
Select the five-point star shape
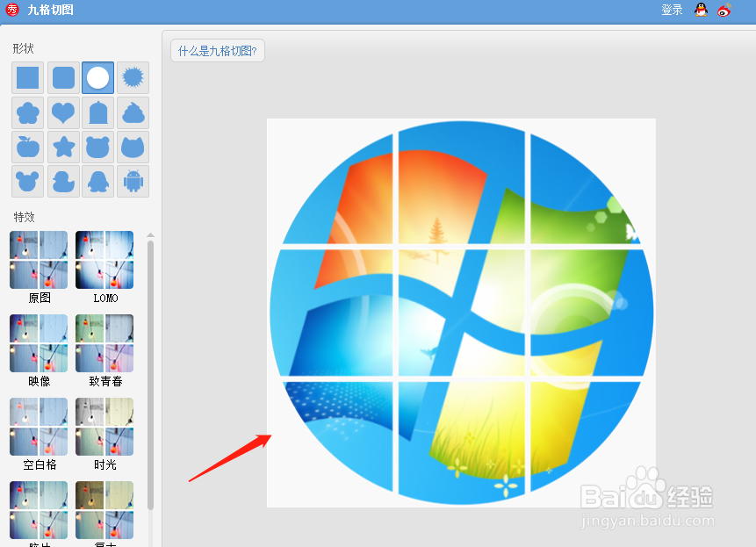click(x=63, y=147)
